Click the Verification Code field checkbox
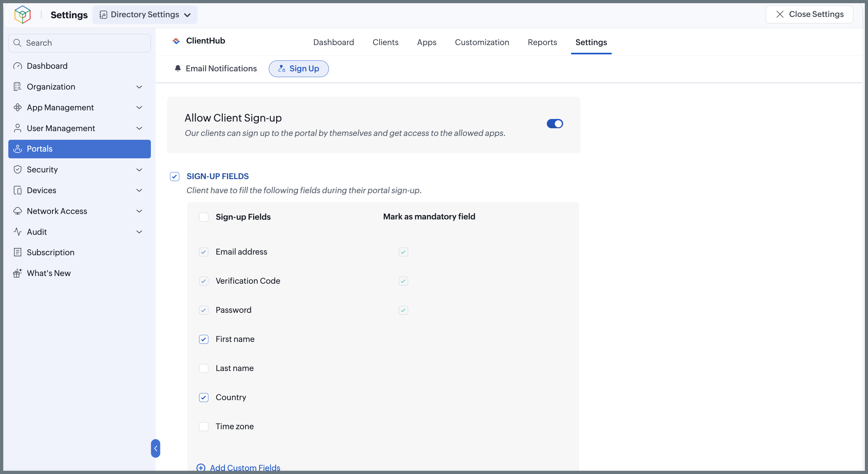The height and width of the screenshot is (474, 868). click(204, 281)
